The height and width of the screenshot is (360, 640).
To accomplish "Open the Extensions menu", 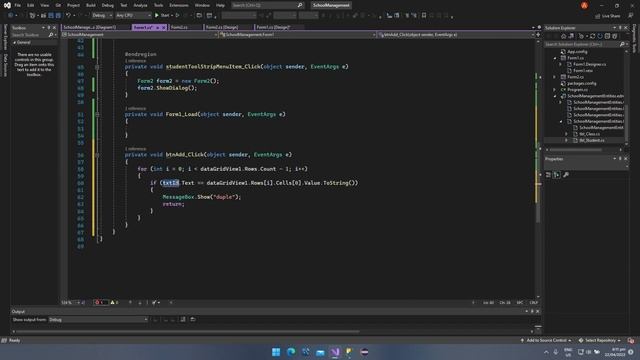I will click(x=179, y=5).
